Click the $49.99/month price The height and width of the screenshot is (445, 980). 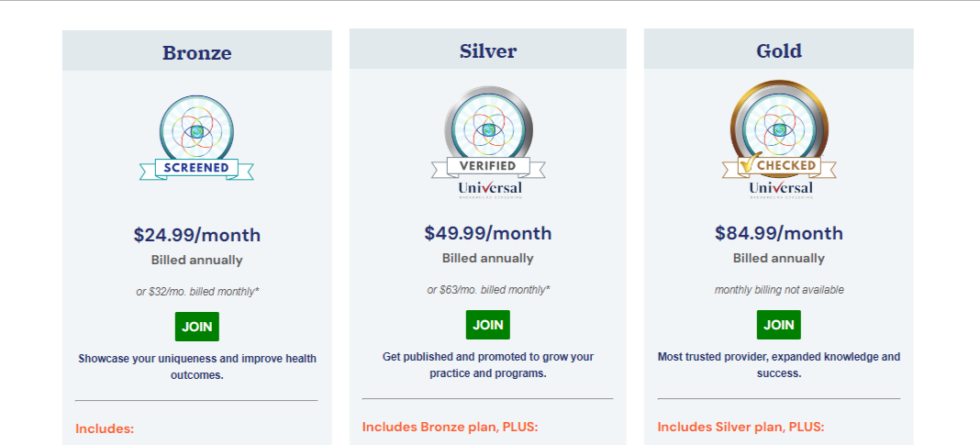click(488, 233)
